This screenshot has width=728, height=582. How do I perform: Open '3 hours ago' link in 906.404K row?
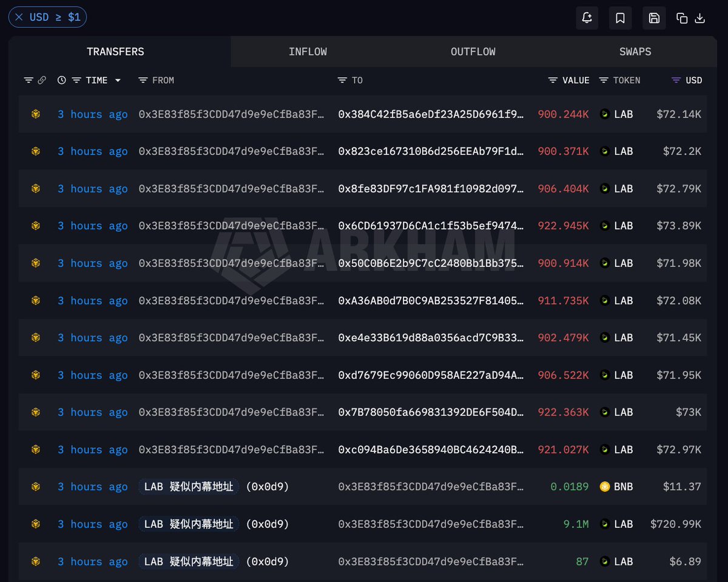click(x=92, y=189)
